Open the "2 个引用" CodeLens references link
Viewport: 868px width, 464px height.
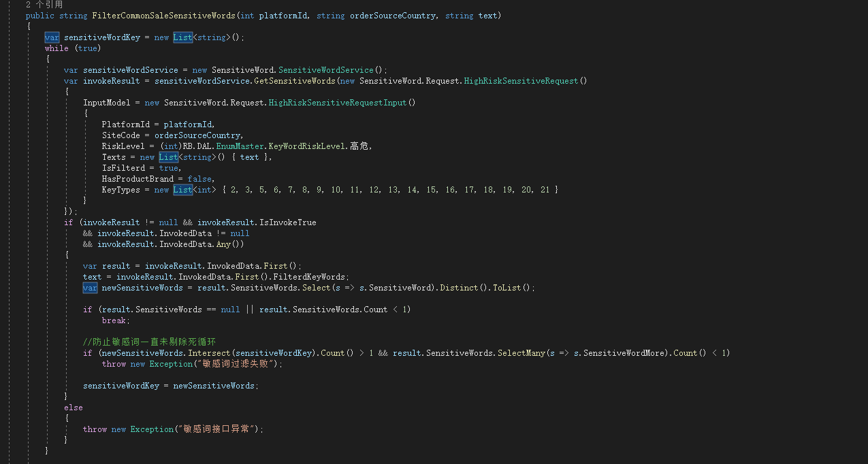coord(44,4)
